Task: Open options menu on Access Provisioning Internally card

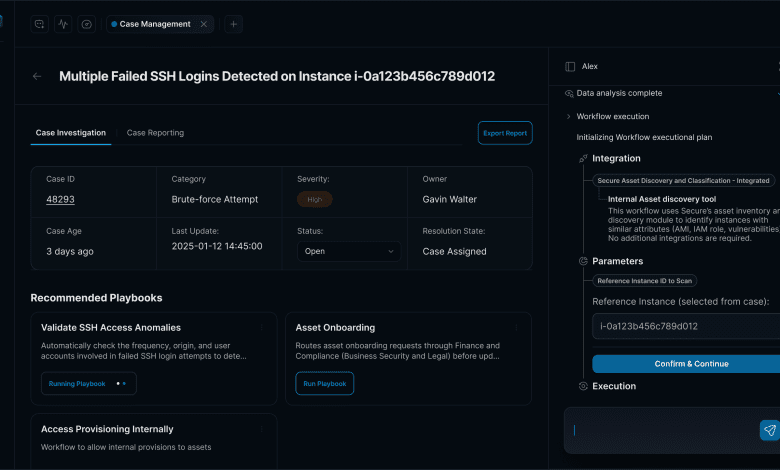Action: (262, 429)
